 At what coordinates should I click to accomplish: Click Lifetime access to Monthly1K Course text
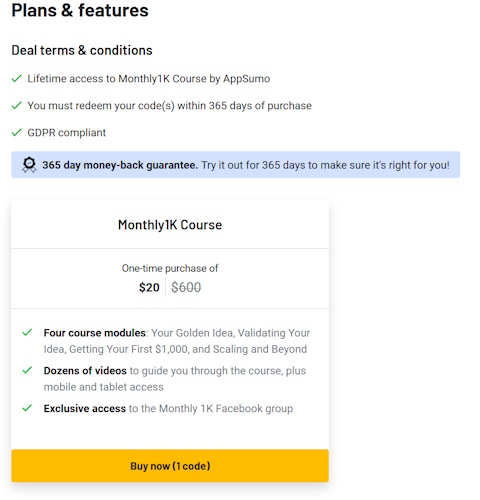tap(149, 79)
